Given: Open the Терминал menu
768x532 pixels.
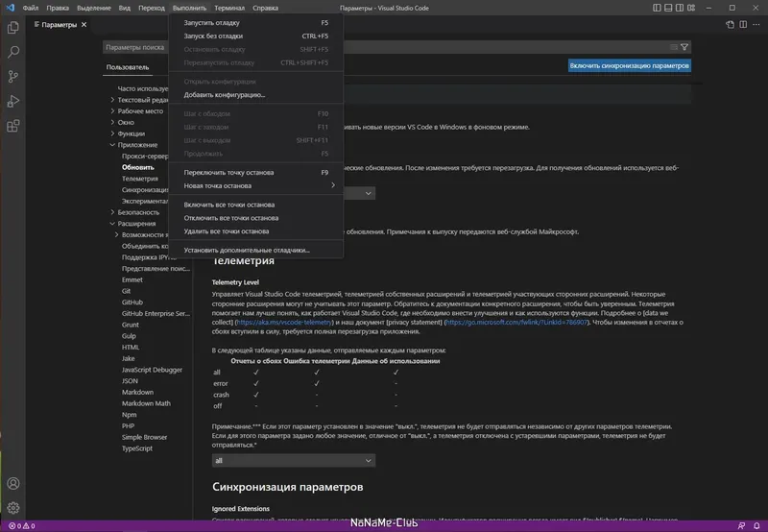Looking at the screenshot, I should point(229,8).
